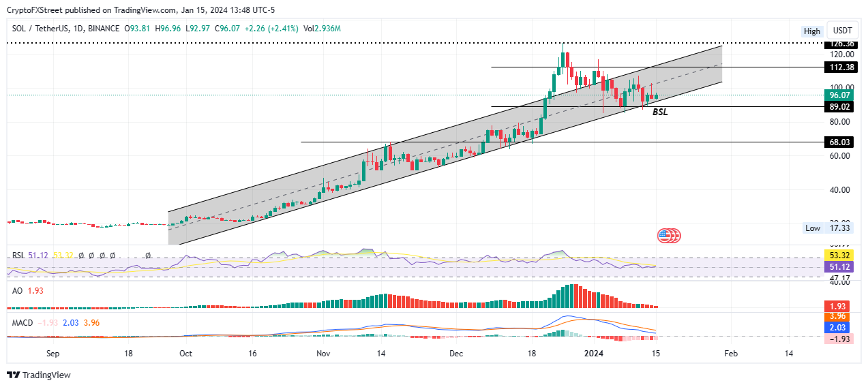Open the TradingView logo link

pyautogui.click(x=39, y=375)
